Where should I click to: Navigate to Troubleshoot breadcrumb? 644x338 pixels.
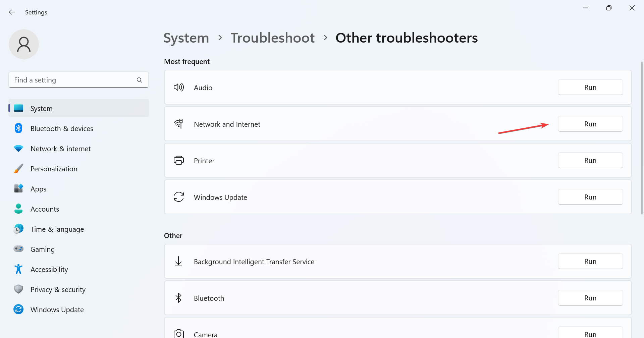(273, 38)
